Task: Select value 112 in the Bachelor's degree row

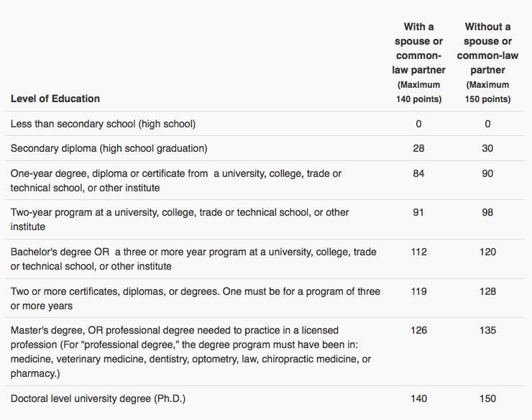Action: coord(418,252)
